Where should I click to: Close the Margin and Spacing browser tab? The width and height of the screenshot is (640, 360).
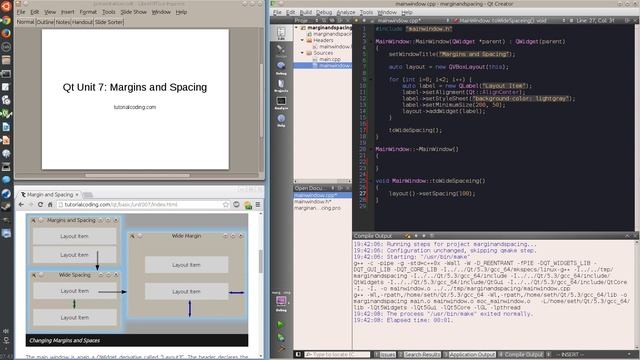pos(77,195)
